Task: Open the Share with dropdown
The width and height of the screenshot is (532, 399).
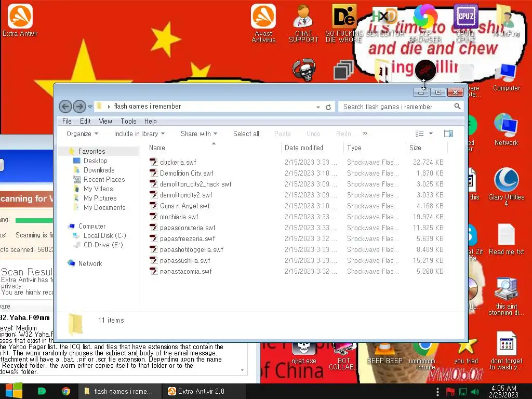Action: point(199,134)
